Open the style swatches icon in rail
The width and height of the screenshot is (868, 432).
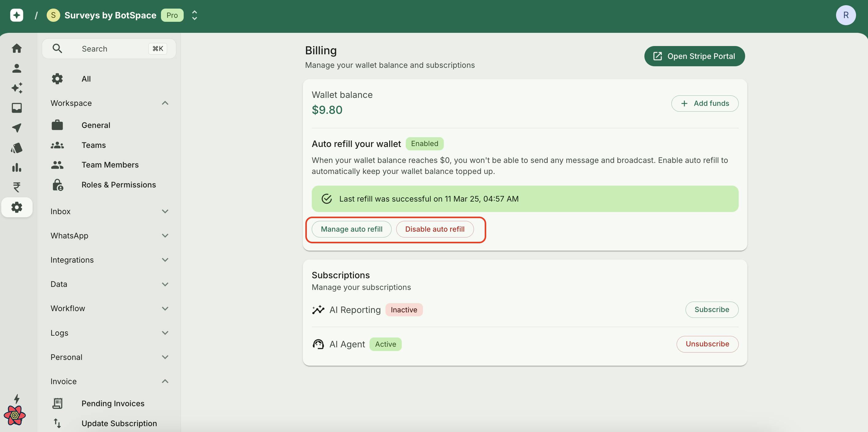(17, 148)
